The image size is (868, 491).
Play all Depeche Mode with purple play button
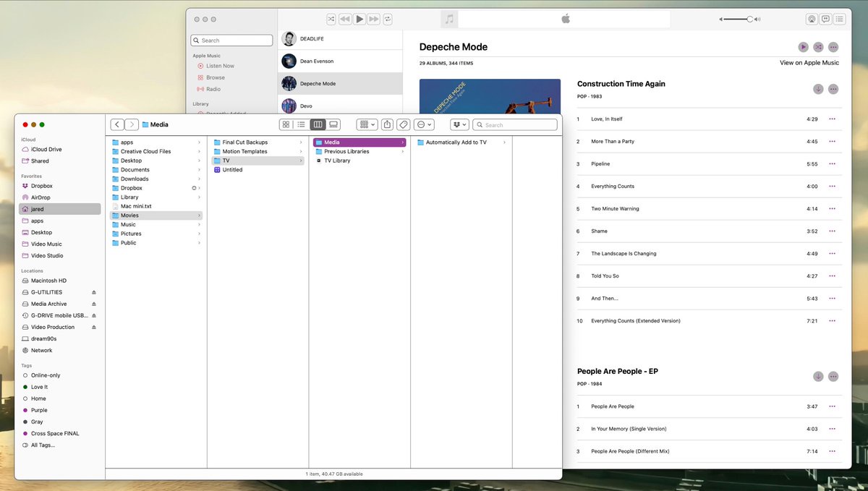point(804,47)
